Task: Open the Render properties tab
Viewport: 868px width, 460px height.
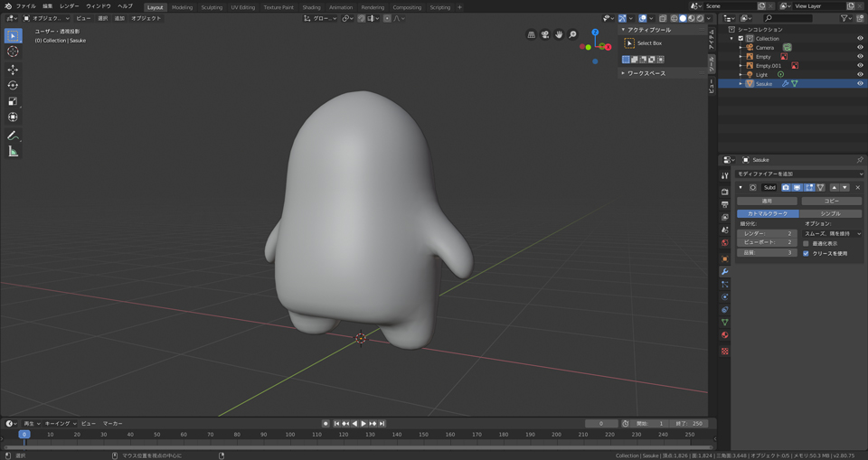Action: click(x=724, y=192)
